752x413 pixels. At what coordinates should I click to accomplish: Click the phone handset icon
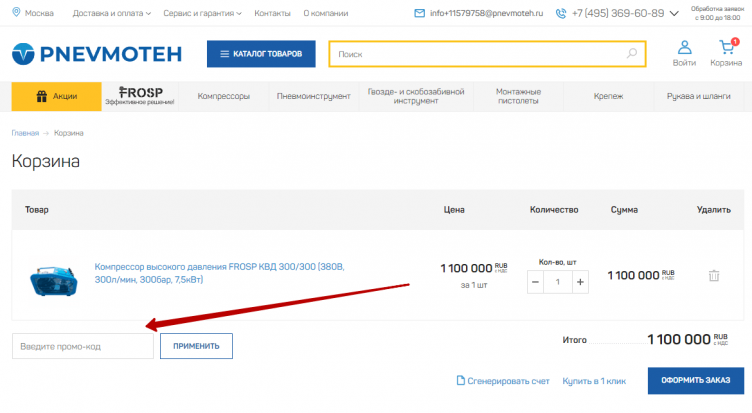(x=561, y=13)
